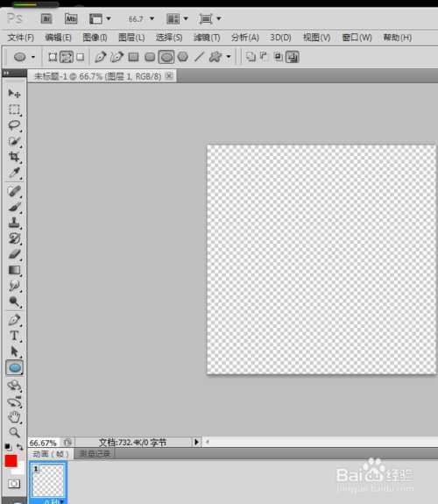Select the Eraser tool
This screenshot has height=504, width=438.
pos(14,254)
